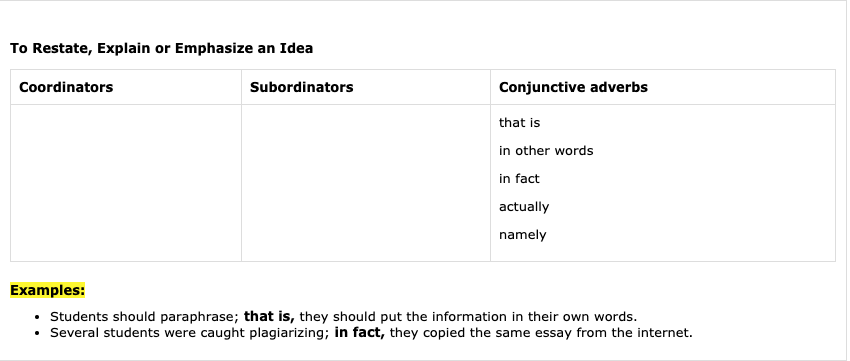The image size is (850, 361).
Task: Click the highlighted Examples: label
Action: 48,290
